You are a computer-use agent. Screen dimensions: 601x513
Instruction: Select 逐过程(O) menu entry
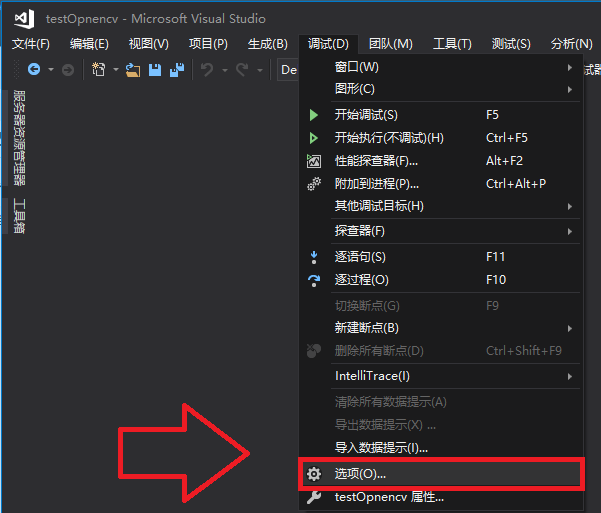tap(441, 280)
